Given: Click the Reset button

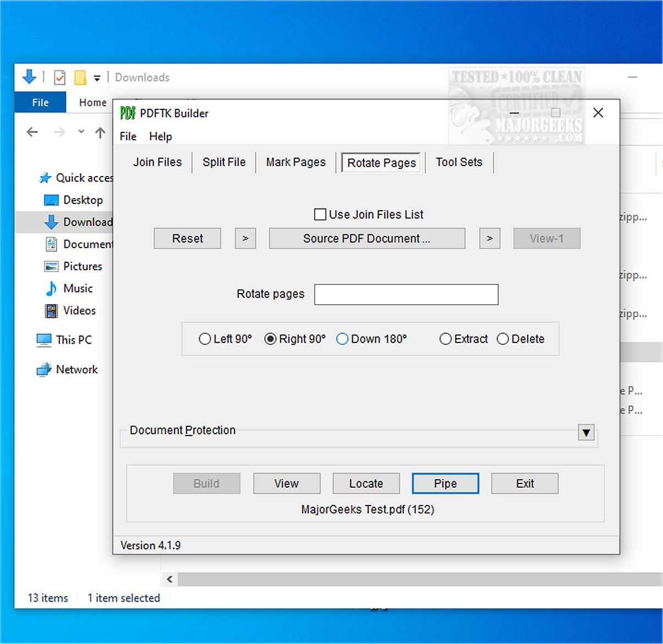Looking at the screenshot, I should point(188,239).
